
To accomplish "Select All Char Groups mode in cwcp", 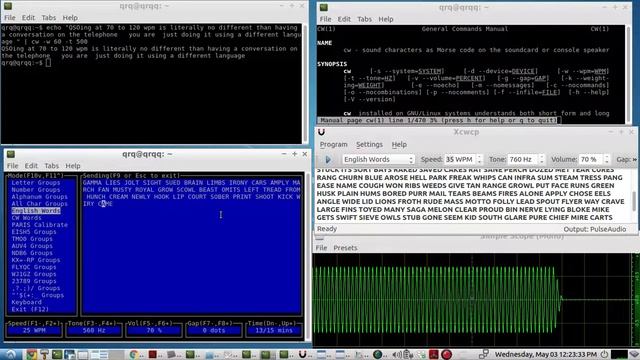I will 39,203.
